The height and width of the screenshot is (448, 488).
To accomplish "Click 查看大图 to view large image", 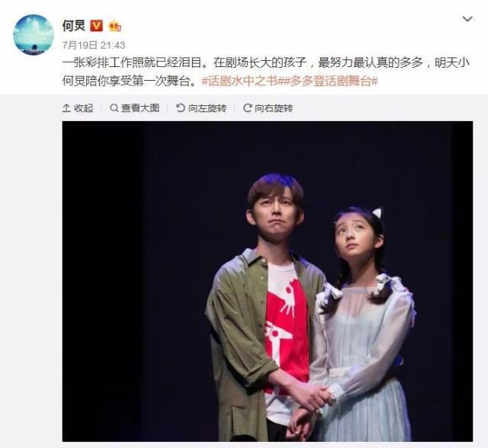I will [134, 108].
